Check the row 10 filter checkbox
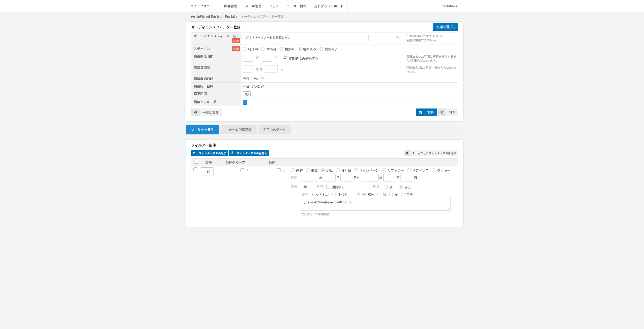Viewport: 644px width, 329px height. pyautogui.click(x=195, y=169)
